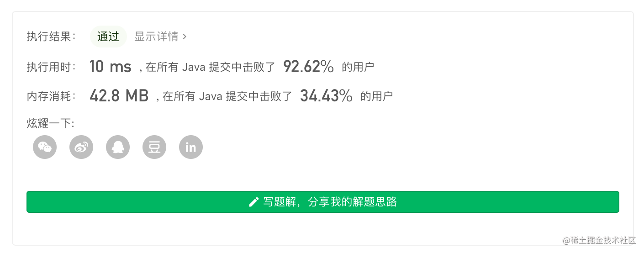The width and height of the screenshot is (644, 253).
Task: Click the 稀土掘金技术社区 watermark
Action: pos(599,240)
